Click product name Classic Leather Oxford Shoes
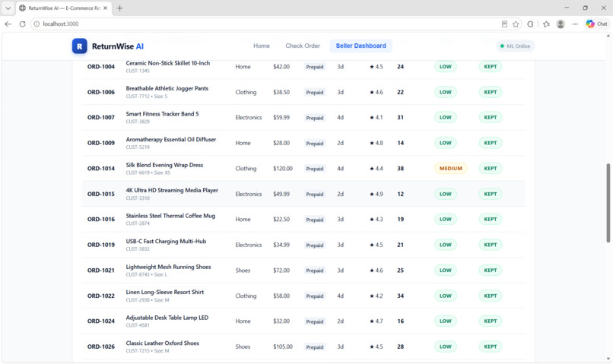The height and width of the screenshot is (364, 613). pyautogui.click(x=162, y=343)
